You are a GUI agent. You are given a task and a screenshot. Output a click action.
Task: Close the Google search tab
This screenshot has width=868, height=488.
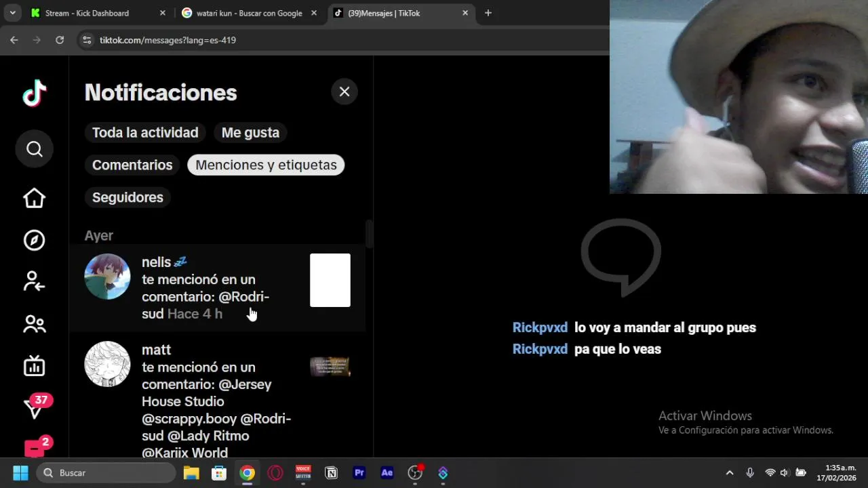[x=314, y=13]
